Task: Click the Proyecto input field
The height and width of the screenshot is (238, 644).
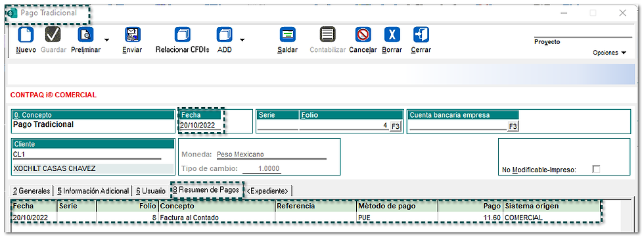Action: [x=583, y=33]
